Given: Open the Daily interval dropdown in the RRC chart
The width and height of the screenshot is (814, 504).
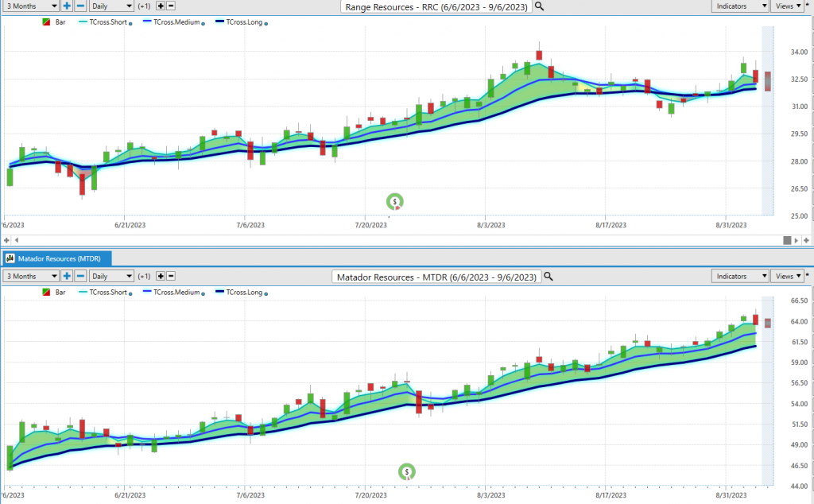Looking at the screenshot, I should 111,6.
